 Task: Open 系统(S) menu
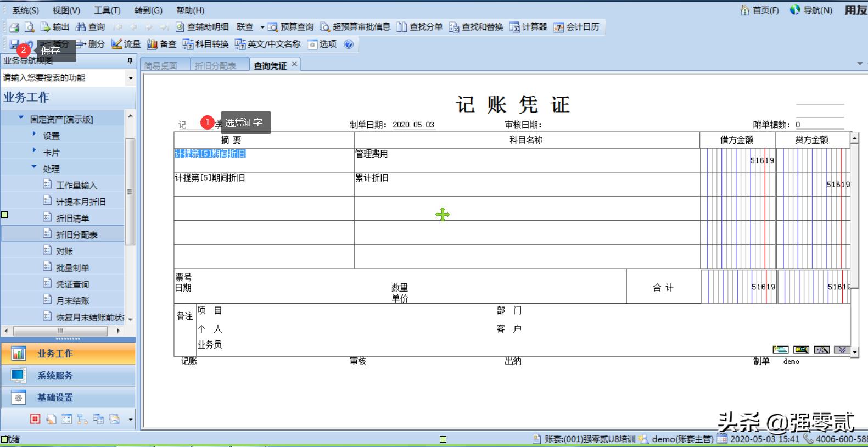click(26, 10)
